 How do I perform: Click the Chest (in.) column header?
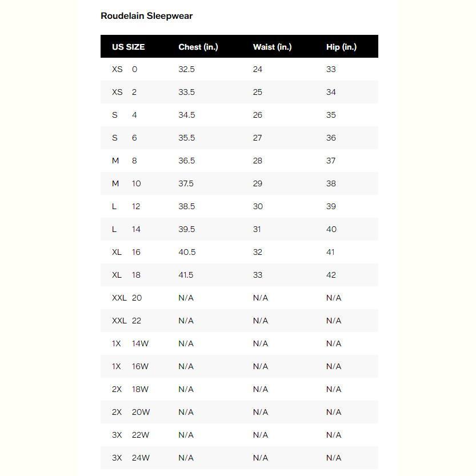click(198, 47)
